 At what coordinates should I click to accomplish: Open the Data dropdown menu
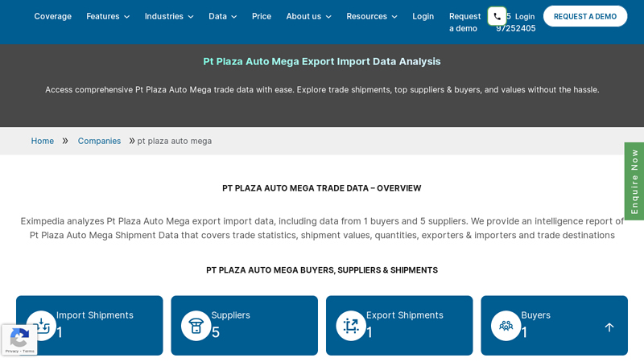[223, 16]
